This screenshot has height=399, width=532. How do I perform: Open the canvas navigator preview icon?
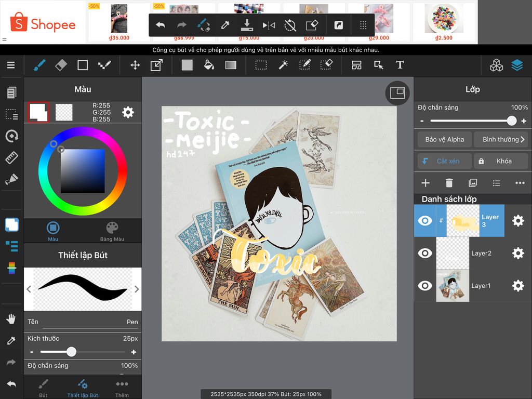[397, 92]
